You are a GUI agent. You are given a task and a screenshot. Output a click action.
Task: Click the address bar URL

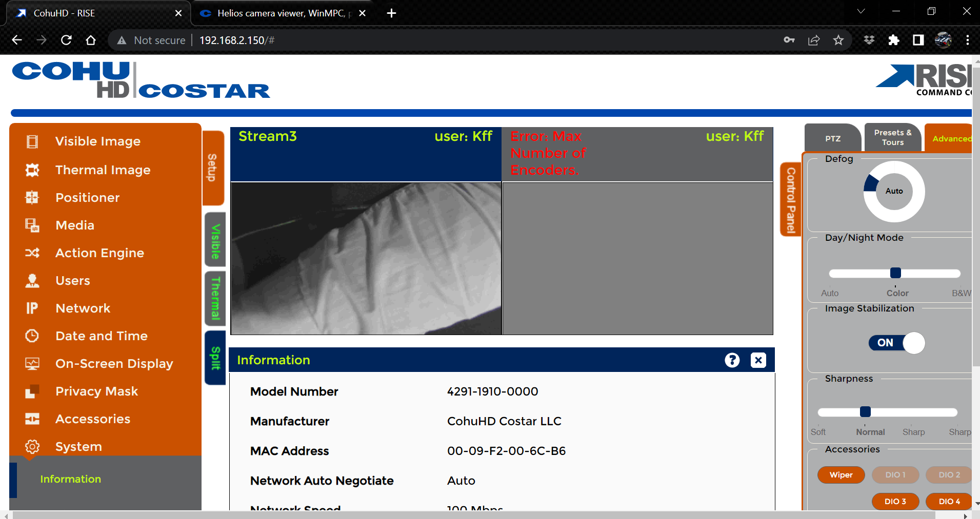pos(237,40)
